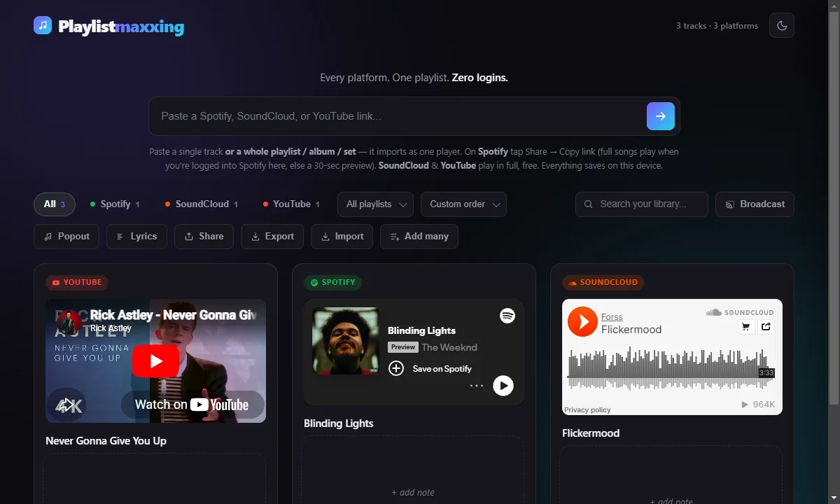
Task: Click the SoundCloud buy cart icon
Action: [x=746, y=326]
